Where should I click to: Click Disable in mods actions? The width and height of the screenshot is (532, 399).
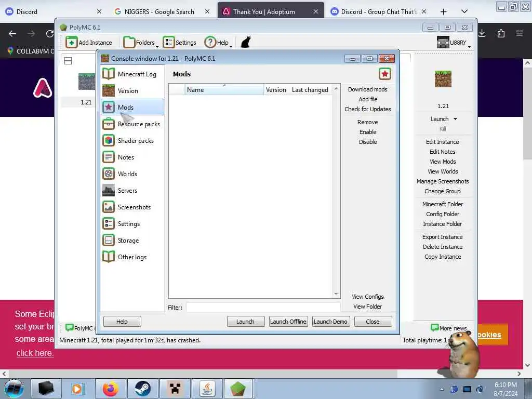pyautogui.click(x=368, y=142)
